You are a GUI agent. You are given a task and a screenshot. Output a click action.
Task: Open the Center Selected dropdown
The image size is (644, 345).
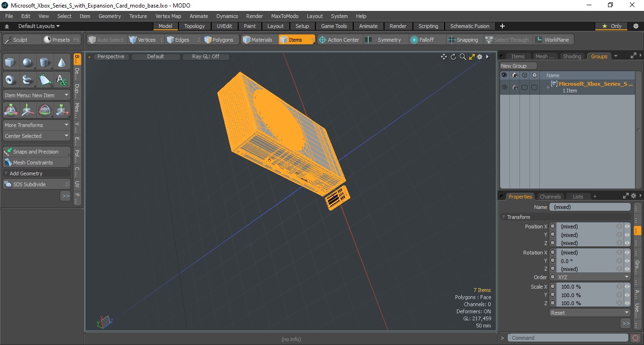pyautogui.click(x=36, y=136)
